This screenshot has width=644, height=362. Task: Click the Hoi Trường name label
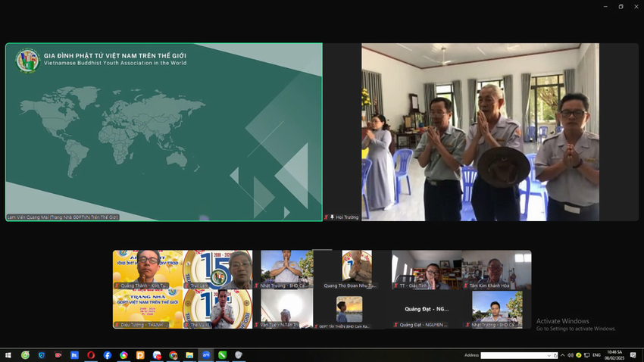347,217
